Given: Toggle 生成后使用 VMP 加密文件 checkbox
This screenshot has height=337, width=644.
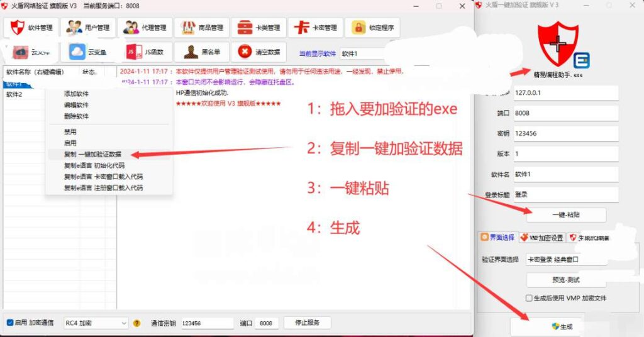Looking at the screenshot, I should pyautogui.click(x=529, y=299).
